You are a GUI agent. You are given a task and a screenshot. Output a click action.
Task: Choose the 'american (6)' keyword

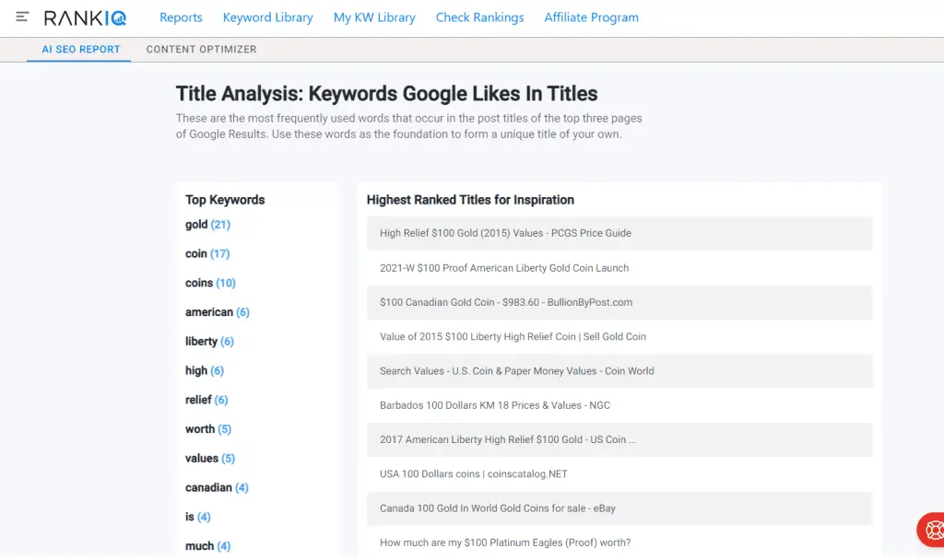coord(217,312)
